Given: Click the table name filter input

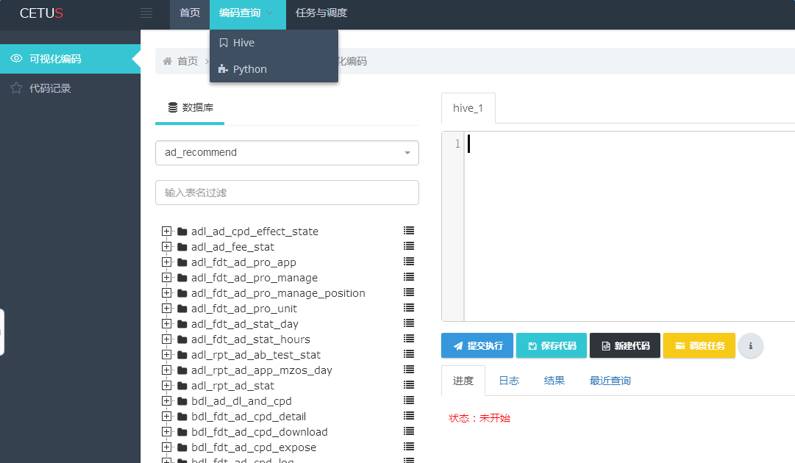Looking at the screenshot, I should (287, 193).
